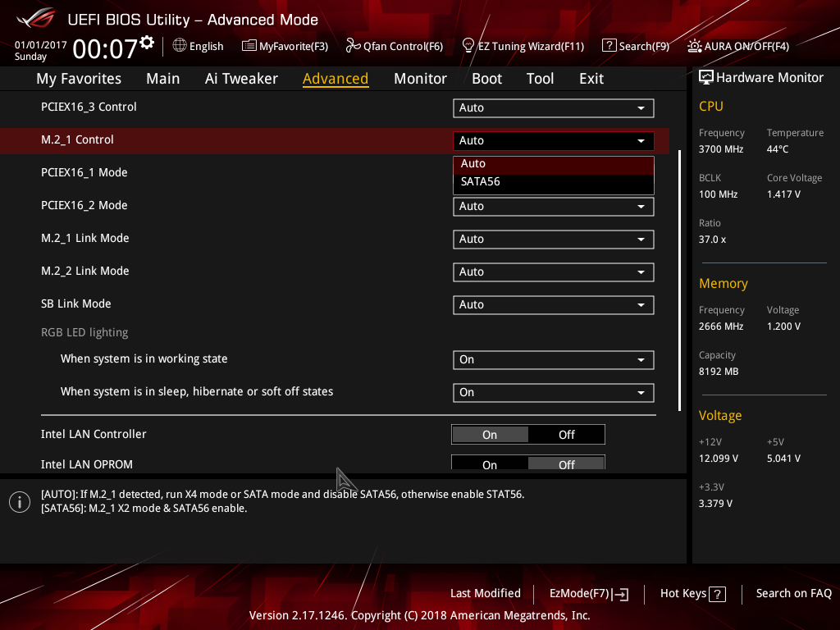Click the settings list vertical scrollbar
The image size is (840, 630).
coord(680,281)
